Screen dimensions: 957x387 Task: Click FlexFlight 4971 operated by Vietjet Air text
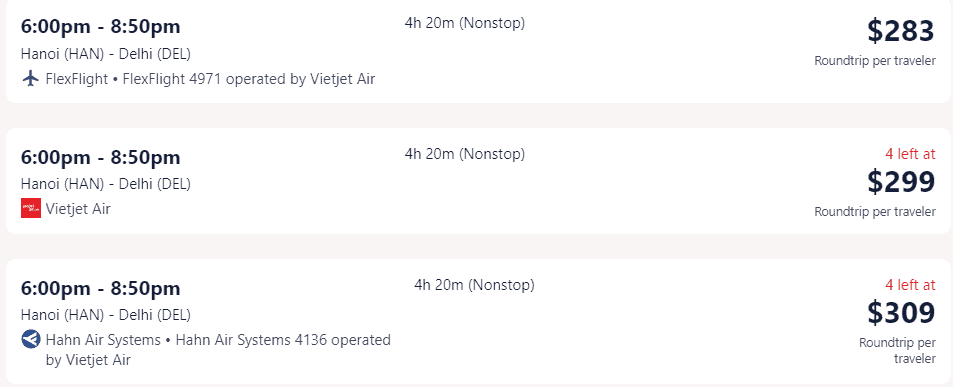[x=249, y=79]
